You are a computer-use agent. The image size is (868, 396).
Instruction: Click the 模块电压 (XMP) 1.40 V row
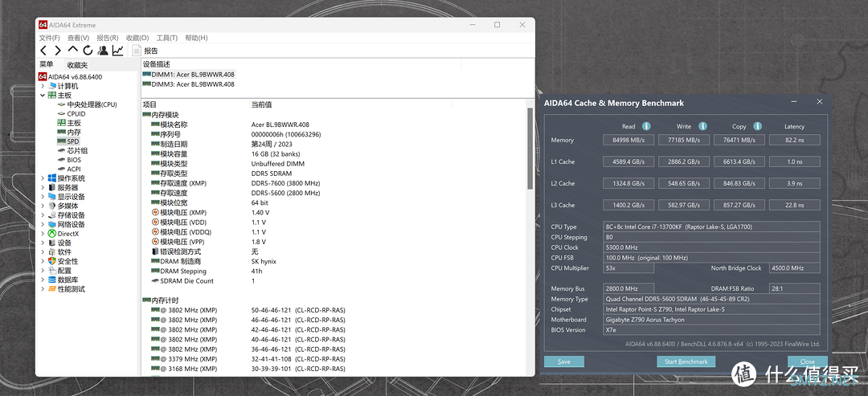334,212
